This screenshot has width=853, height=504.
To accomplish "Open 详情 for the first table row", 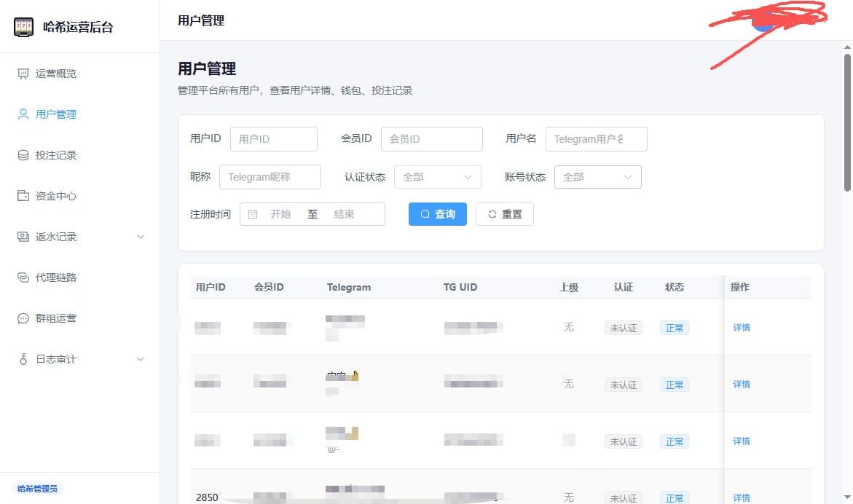I will click(x=741, y=327).
